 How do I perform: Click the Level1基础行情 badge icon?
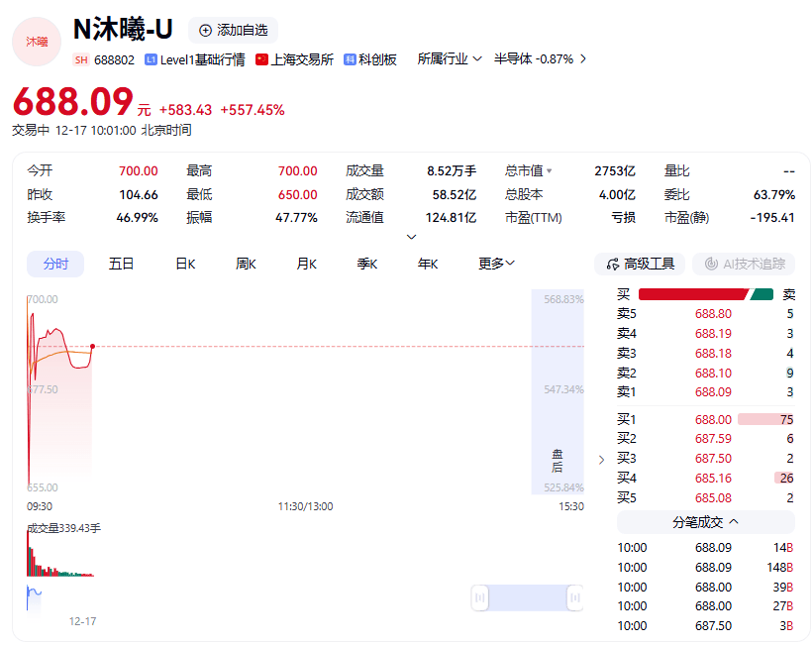coord(149,61)
